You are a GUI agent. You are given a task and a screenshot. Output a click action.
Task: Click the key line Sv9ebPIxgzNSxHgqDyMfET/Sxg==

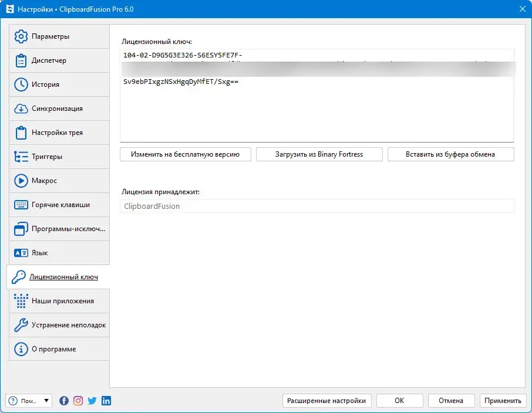pos(181,82)
